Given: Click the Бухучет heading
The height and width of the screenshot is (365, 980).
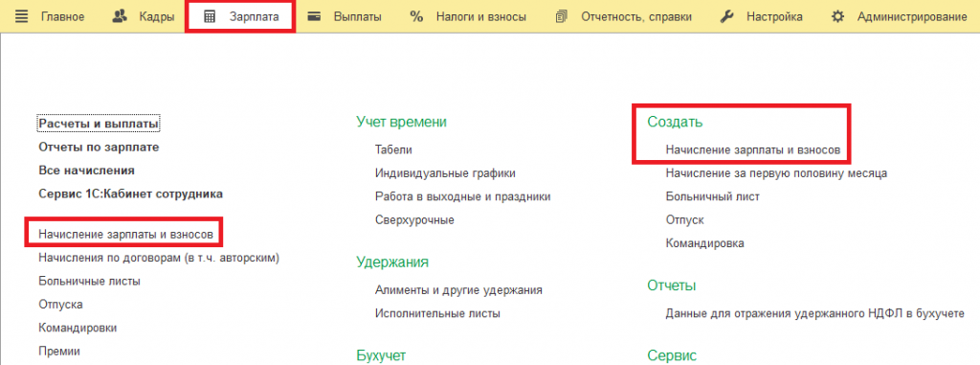Looking at the screenshot, I should (381, 355).
